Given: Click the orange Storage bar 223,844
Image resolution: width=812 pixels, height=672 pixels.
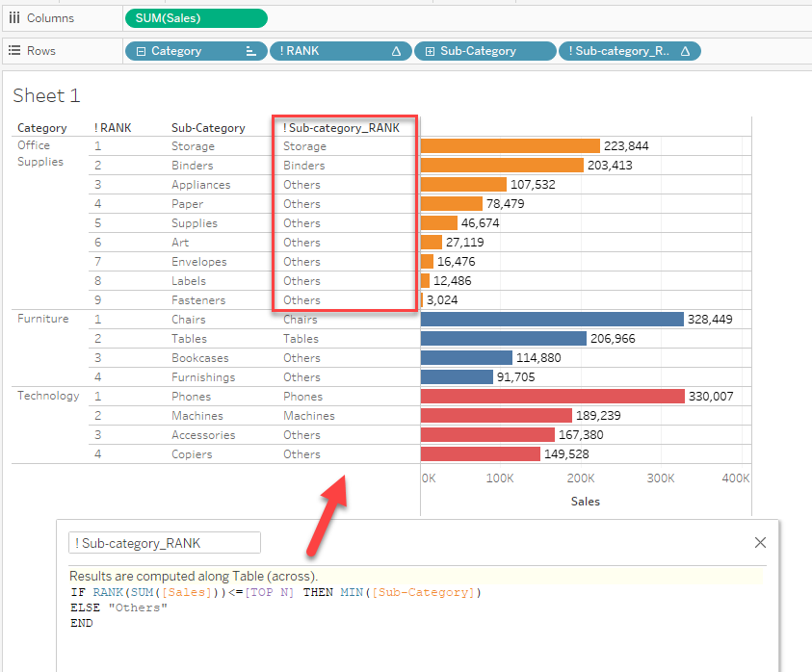Looking at the screenshot, I should 511,146.
